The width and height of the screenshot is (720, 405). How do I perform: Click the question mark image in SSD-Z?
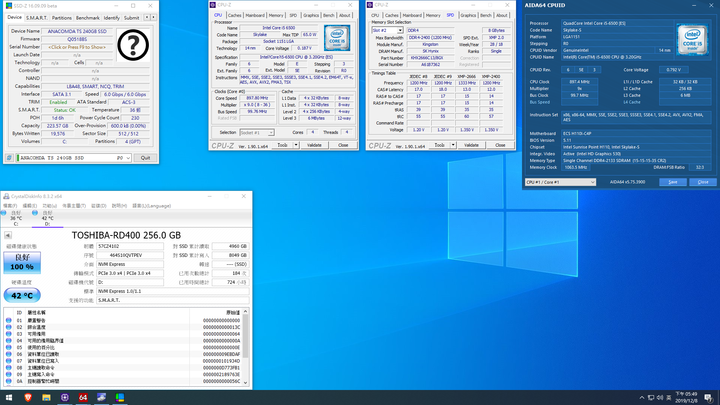coord(133,45)
